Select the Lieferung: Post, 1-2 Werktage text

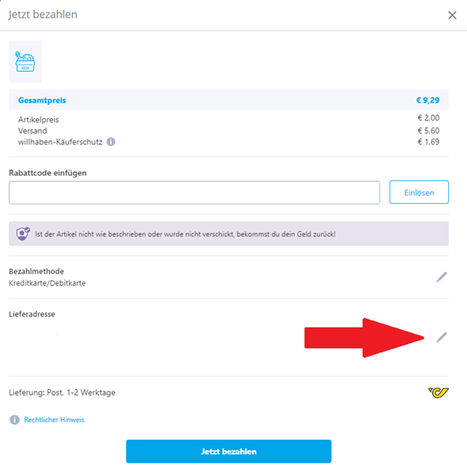click(x=62, y=392)
